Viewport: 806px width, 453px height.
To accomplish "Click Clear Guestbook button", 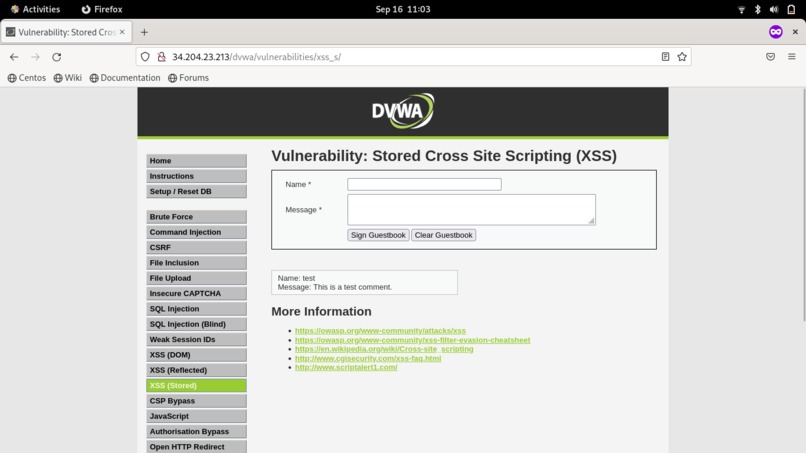I will click(x=444, y=235).
